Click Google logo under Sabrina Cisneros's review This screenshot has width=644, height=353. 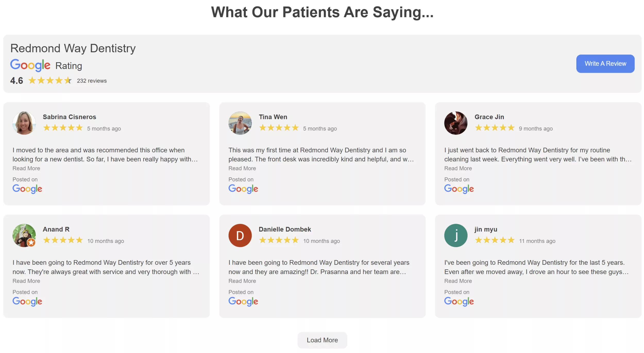pos(27,189)
